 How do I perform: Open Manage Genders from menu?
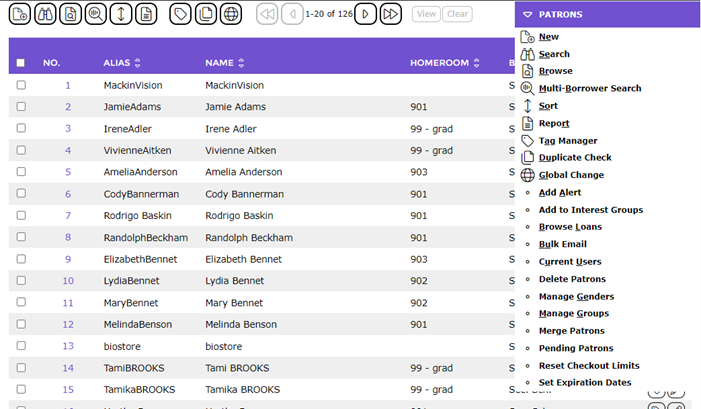576,296
